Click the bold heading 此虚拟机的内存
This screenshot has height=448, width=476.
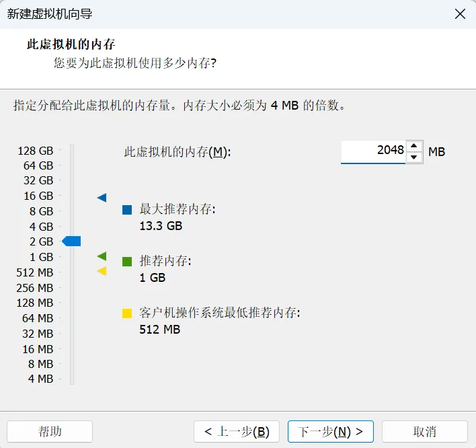pyautogui.click(x=71, y=44)
